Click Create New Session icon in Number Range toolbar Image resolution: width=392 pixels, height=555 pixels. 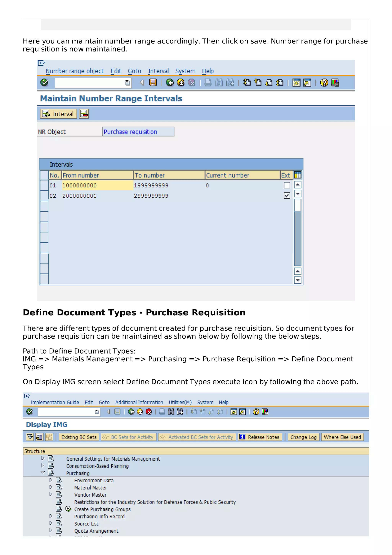tap(296, 83)
